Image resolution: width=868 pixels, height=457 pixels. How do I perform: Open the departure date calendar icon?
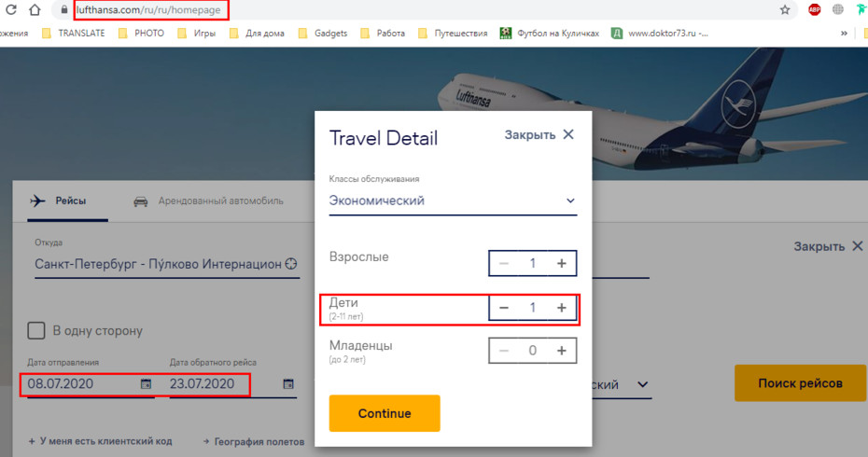tap(146, 383)
